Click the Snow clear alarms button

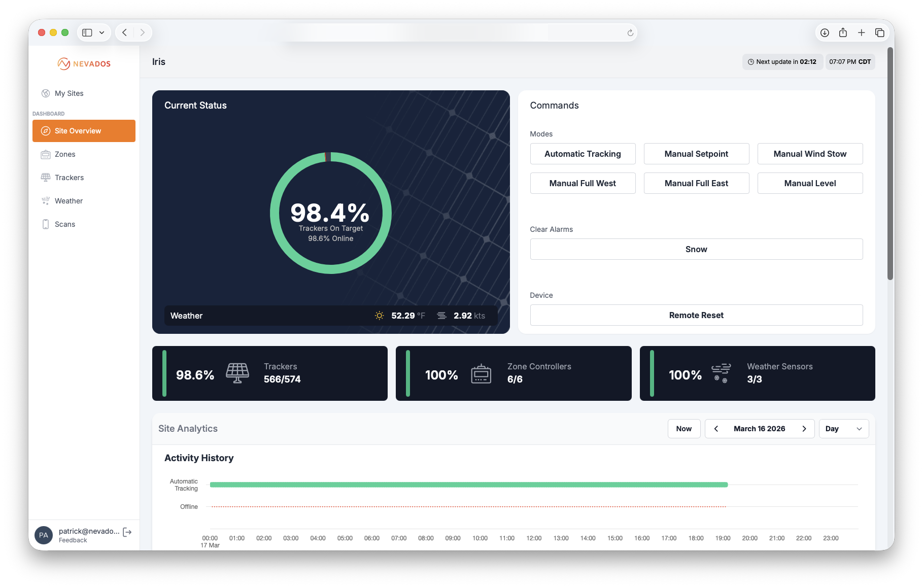(696, 249)
